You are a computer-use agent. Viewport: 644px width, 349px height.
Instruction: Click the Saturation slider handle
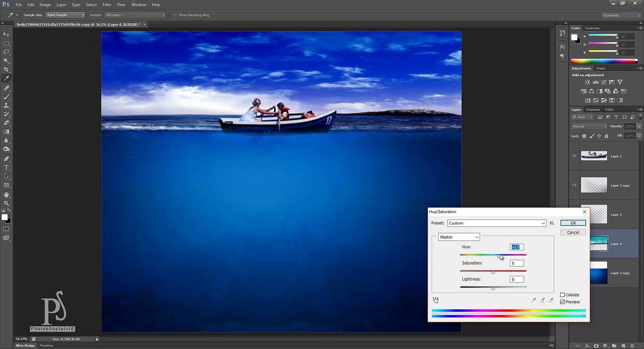(x=493, y=272)
